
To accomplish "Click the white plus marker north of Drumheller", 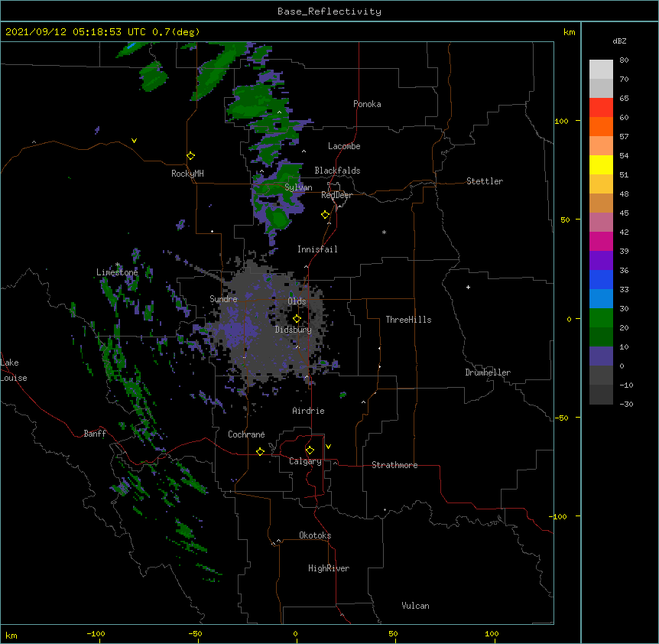I will [x=468, y=287].
